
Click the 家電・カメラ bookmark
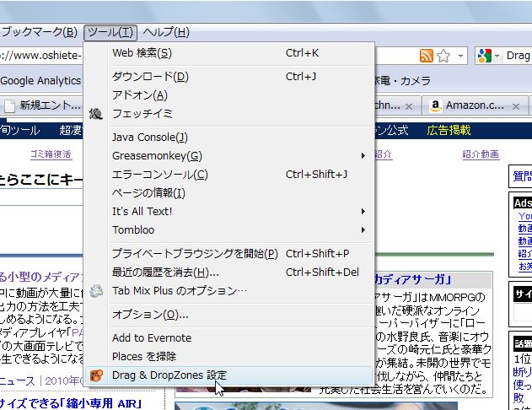402,81
